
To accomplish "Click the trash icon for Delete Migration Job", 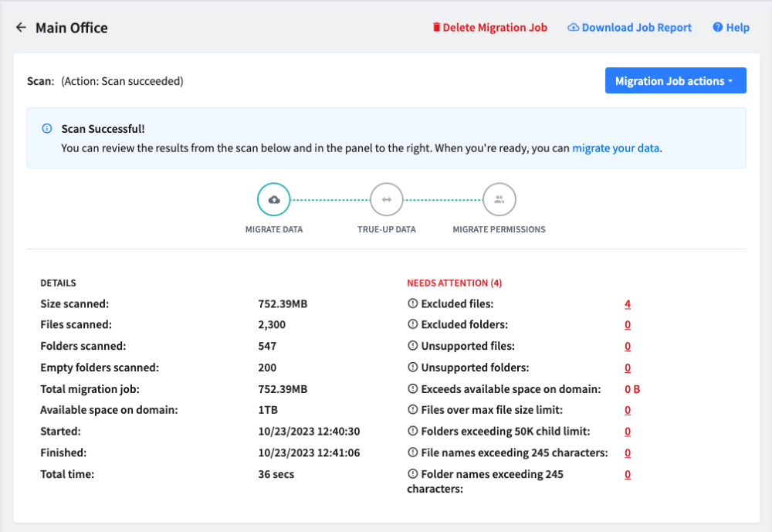I will coord(437,28).
